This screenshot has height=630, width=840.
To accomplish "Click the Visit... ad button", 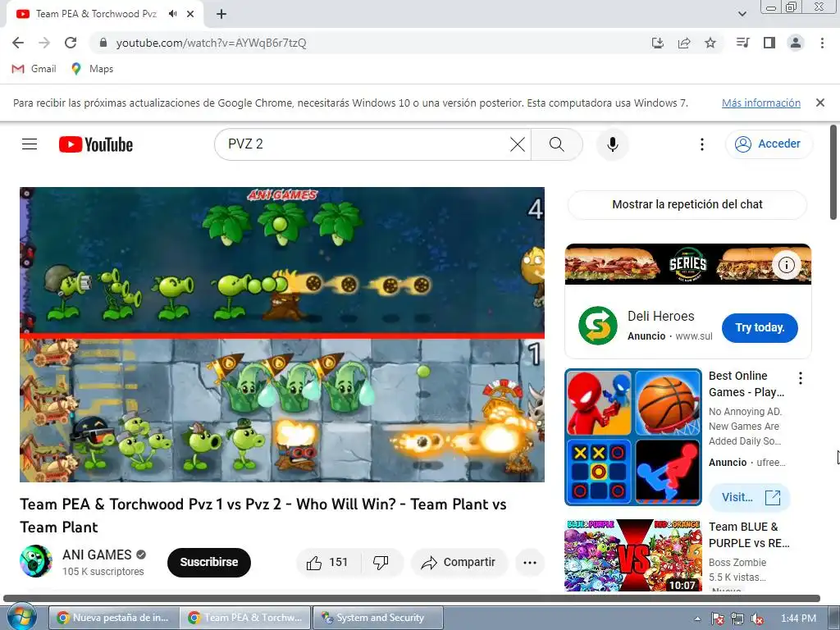I will click(750, 498).
